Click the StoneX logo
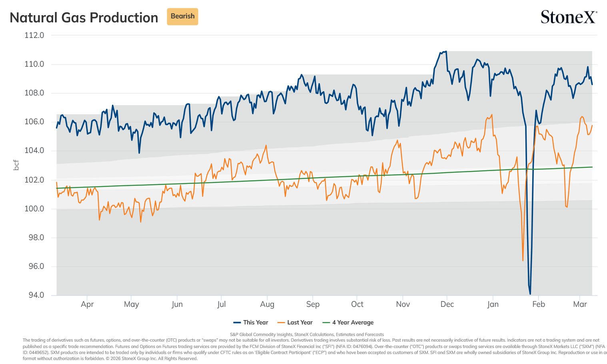607x364 pixels. coord(569,17)
